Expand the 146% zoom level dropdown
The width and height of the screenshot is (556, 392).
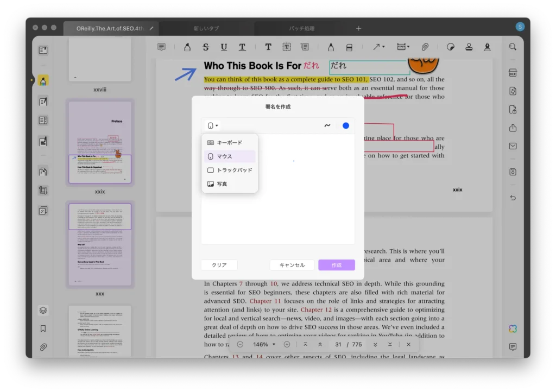click(x=264, y=344)
